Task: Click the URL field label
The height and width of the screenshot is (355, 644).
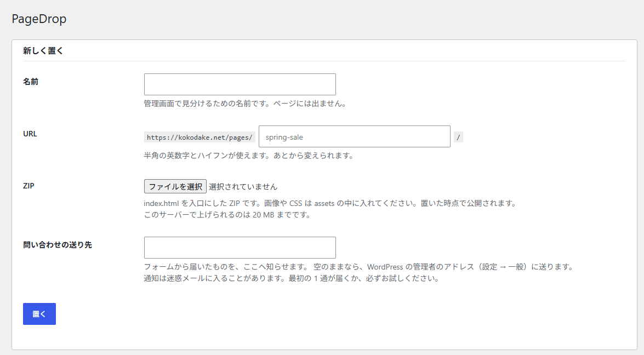Action: (x=30, y=134)
